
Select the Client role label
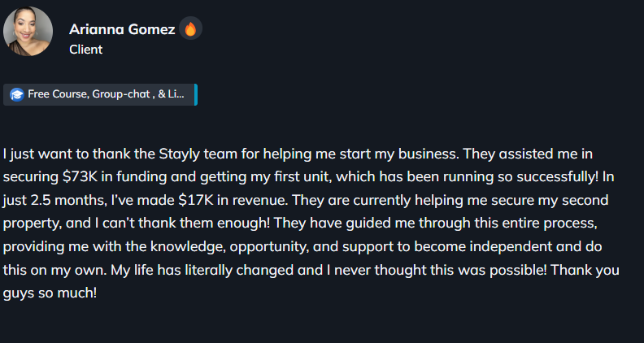pos(85,50)
